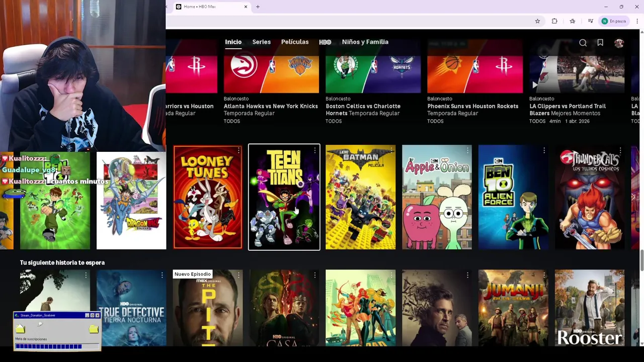
Task: Open options menu on ThunderCats card
Action: tap(620, 150)
